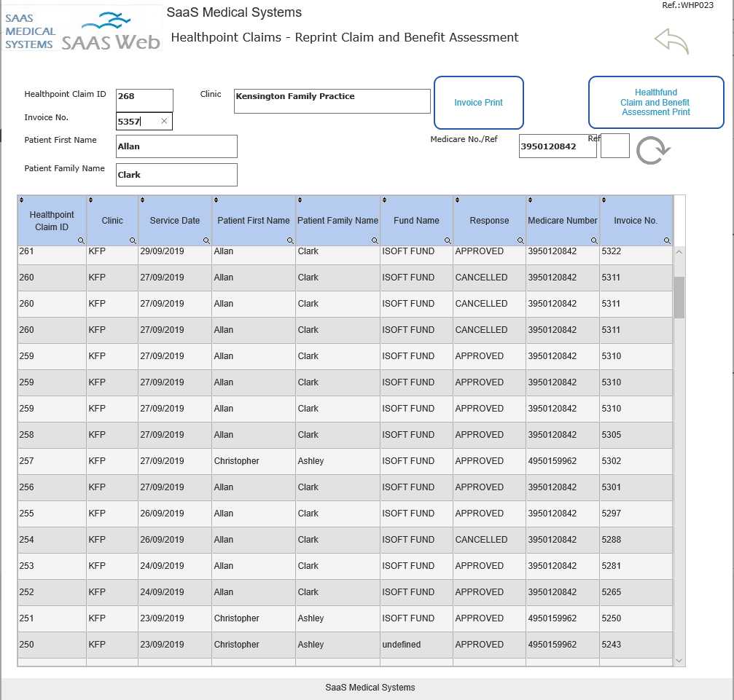
Task: Sort table by Clinic column arrows
Action: click(x=91, y=200)
